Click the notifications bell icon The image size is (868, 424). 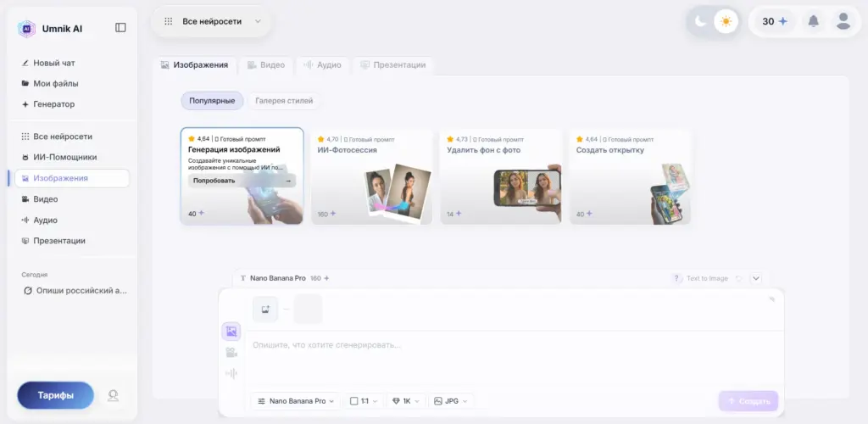[813, 21]
